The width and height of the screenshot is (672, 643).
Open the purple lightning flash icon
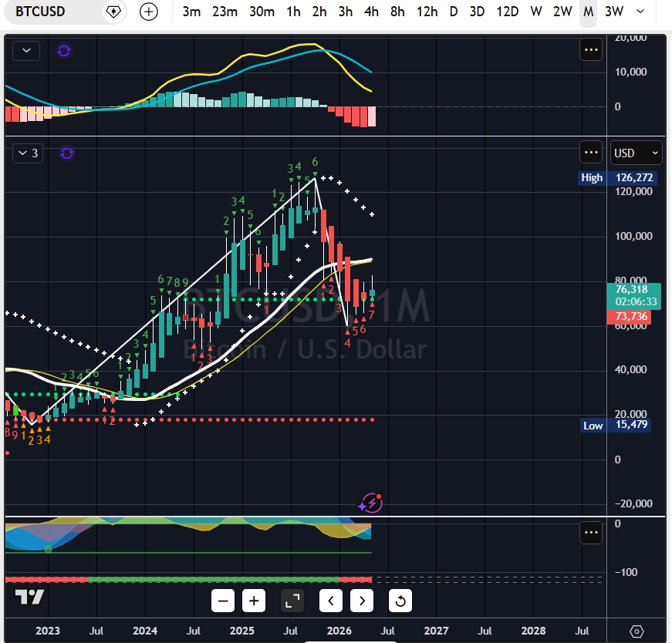(371, 503)
